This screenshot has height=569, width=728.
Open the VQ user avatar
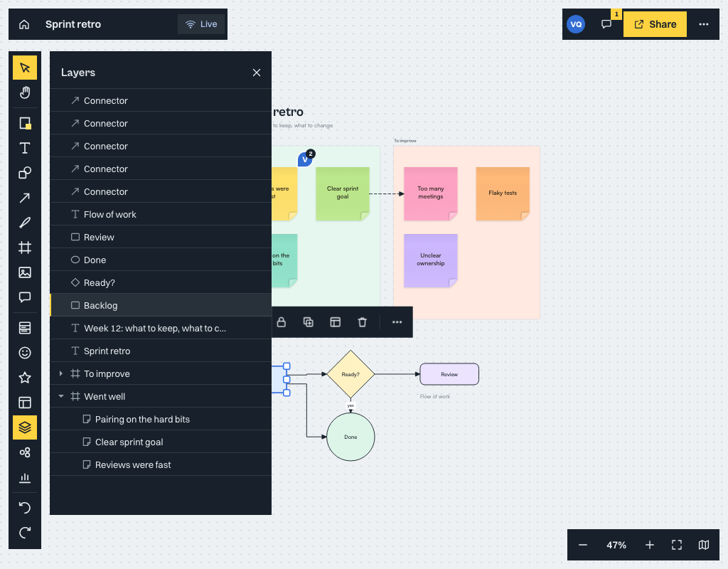(576, 24)
